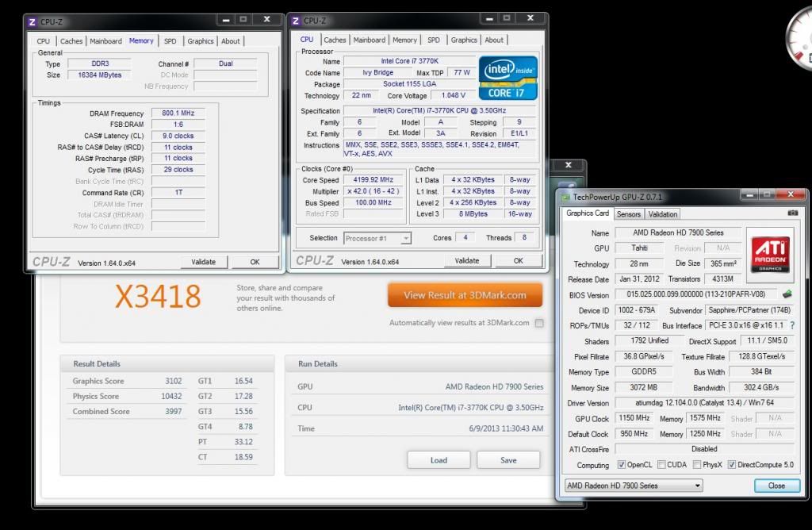This screenshot has width=812, height=530.
Task: Open the AMD Radeon HD 7900 Series dropdown
Action: pos(633,486)
